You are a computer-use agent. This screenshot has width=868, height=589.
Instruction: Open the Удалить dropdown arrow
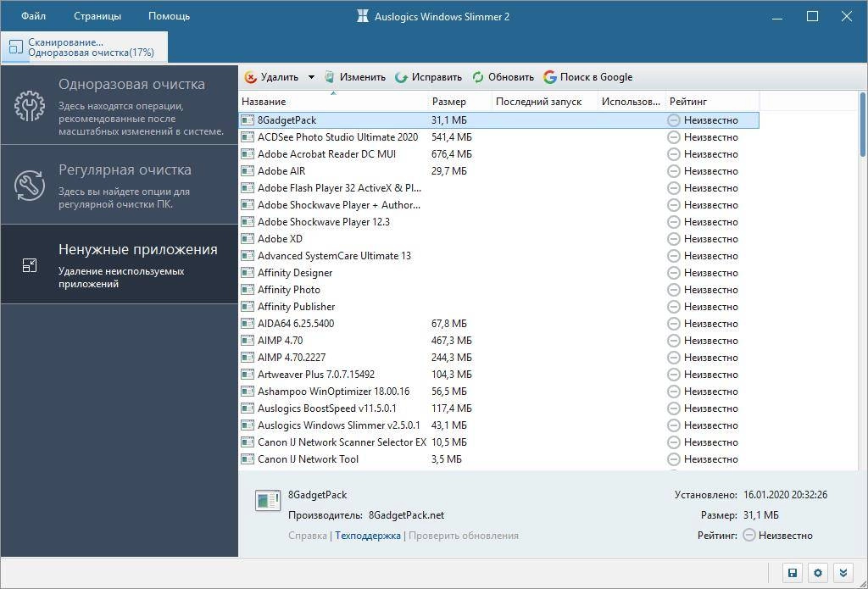click(x=311, y=77)
